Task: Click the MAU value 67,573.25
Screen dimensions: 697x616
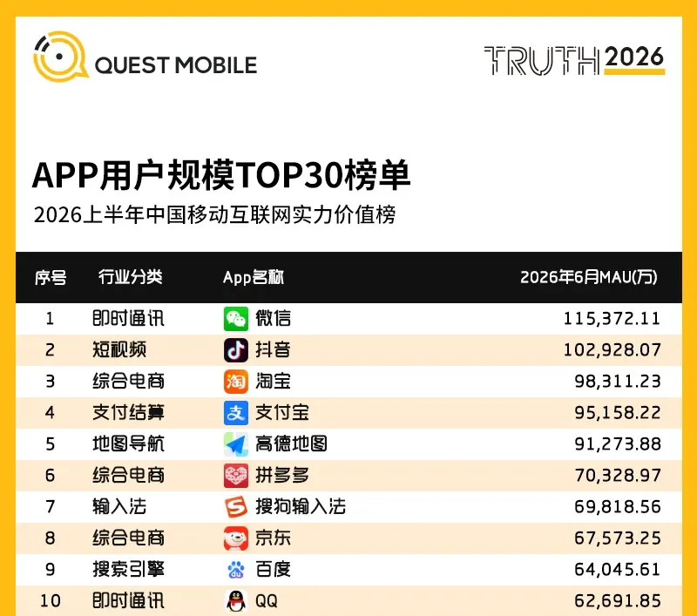Action: 618,538
